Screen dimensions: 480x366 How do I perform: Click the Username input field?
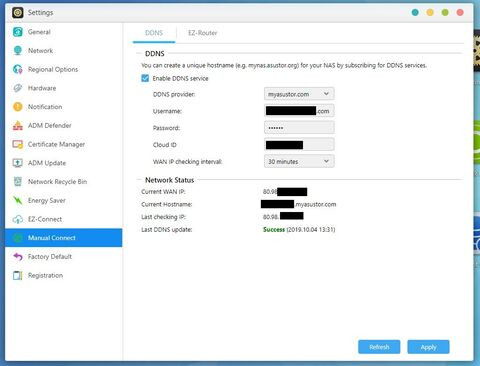(x=299, y=111)
